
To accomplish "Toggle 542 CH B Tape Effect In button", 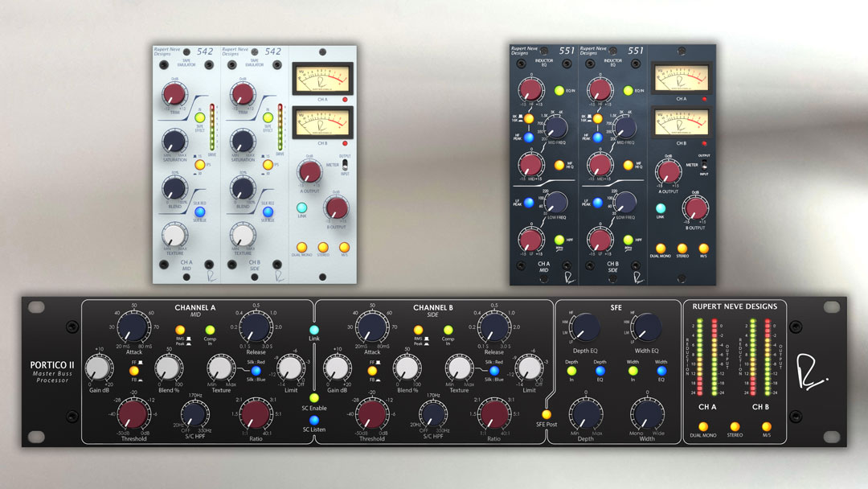I will 268,117.
